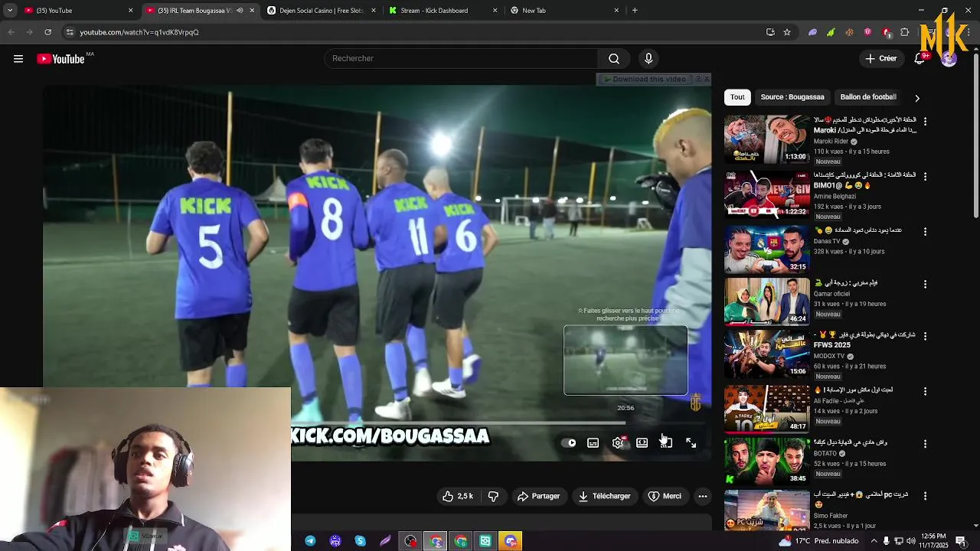980x551 pixels.
Task: Close the Stream - Kick Dashboard tab
Action: click(x=495, y=11)
